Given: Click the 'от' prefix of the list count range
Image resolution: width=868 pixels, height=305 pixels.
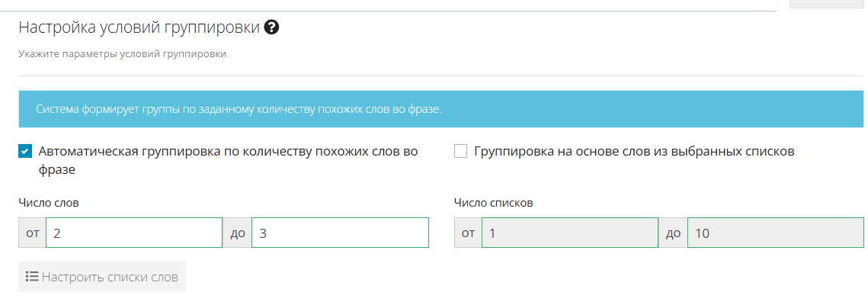Looking at the screenshot, I should click(468, 233).
